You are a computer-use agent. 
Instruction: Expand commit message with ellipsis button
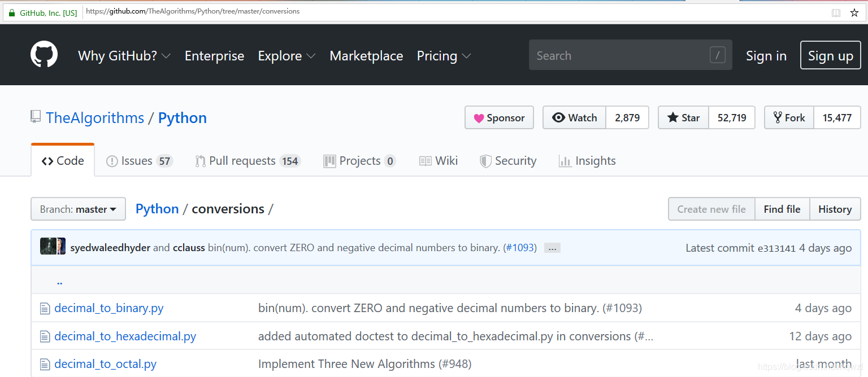click(552, 248)
